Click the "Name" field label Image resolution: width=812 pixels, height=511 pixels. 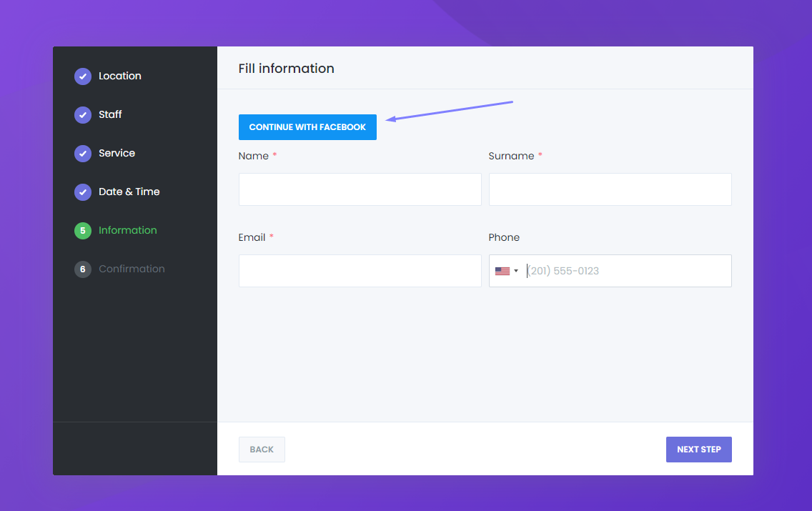tap(253, 156)
